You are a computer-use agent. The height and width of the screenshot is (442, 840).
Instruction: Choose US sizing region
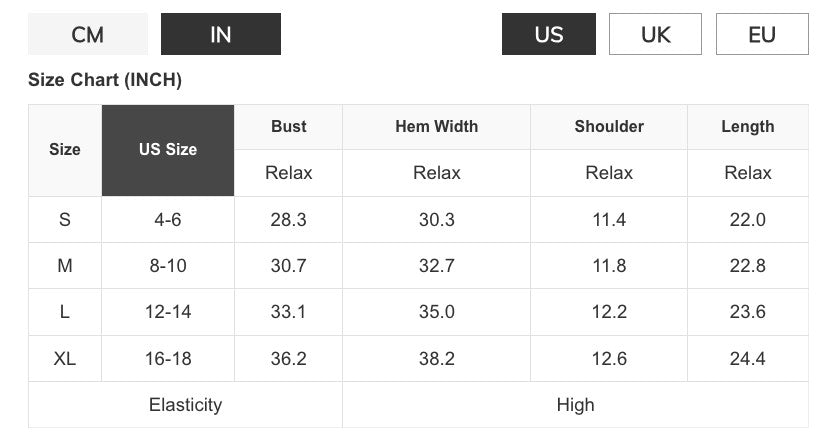click(549, 34)
